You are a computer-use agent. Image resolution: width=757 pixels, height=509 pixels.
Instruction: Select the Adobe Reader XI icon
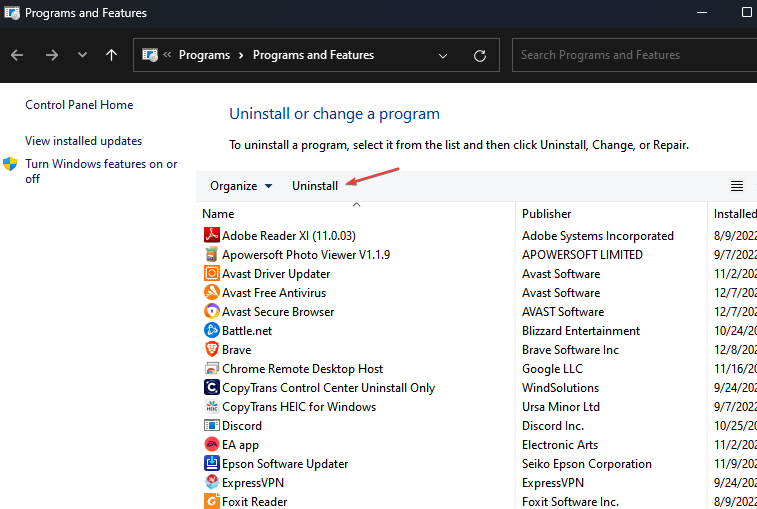coord(211,235)
